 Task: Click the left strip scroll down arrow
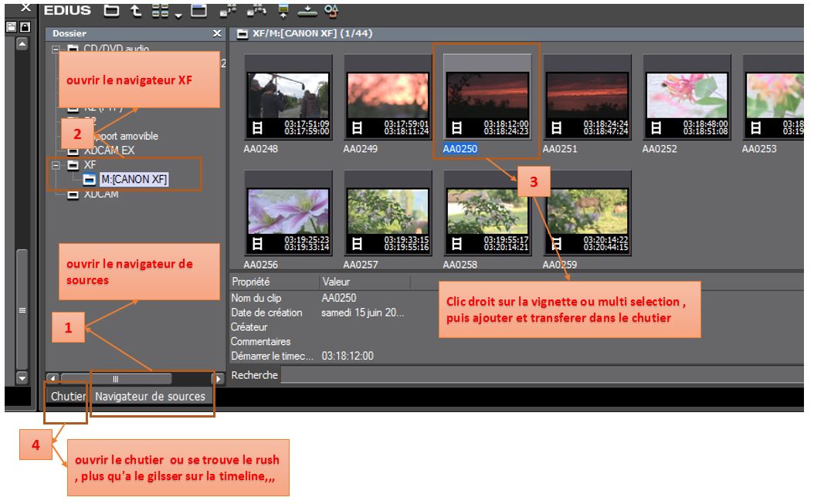22,378
